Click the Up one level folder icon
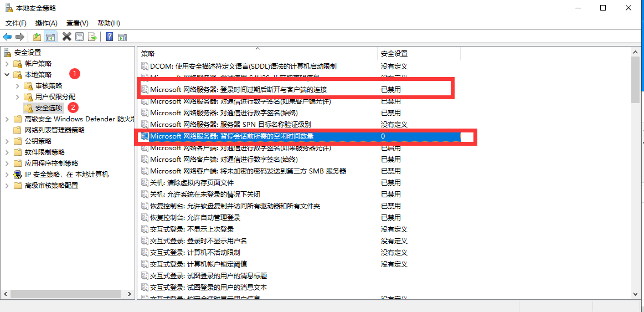This screenshot has width=644, height=312. (x=37, y=37)
